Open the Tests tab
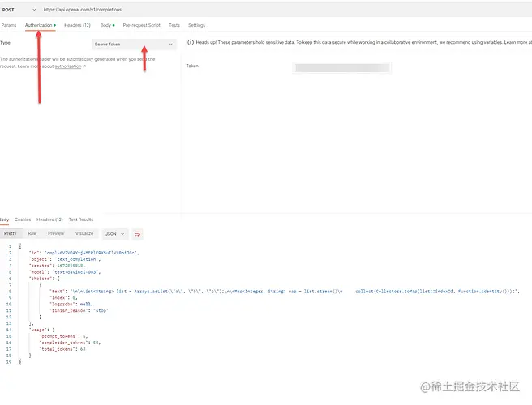Image resolution: width=532 pixels, height=405 pixels. 174,25
